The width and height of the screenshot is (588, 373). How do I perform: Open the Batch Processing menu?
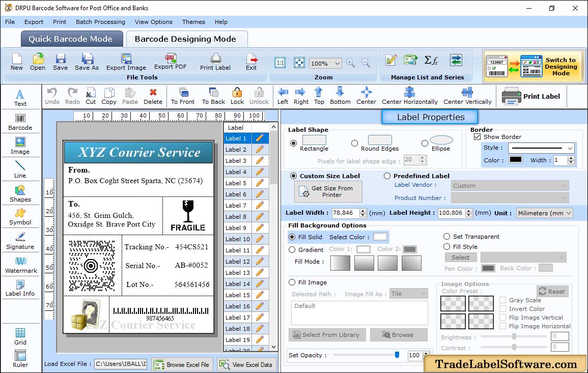[x=100, y=22]
